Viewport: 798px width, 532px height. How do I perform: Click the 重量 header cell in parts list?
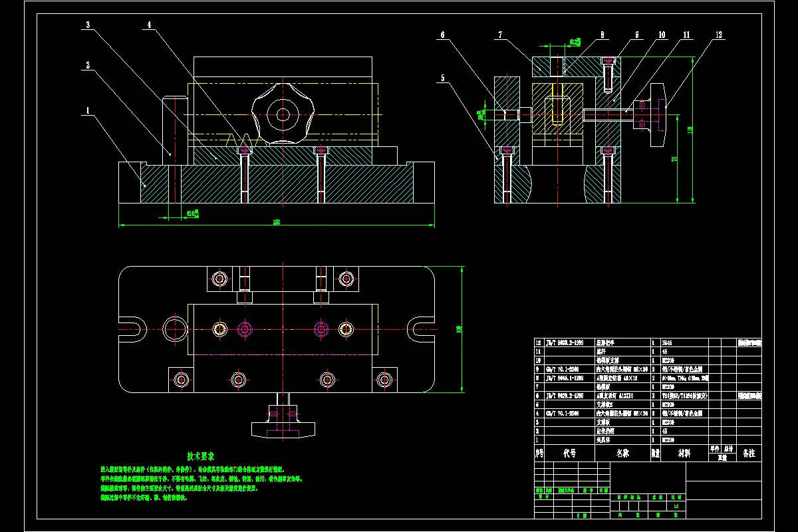pyautogui.click(x=722, y=458)
